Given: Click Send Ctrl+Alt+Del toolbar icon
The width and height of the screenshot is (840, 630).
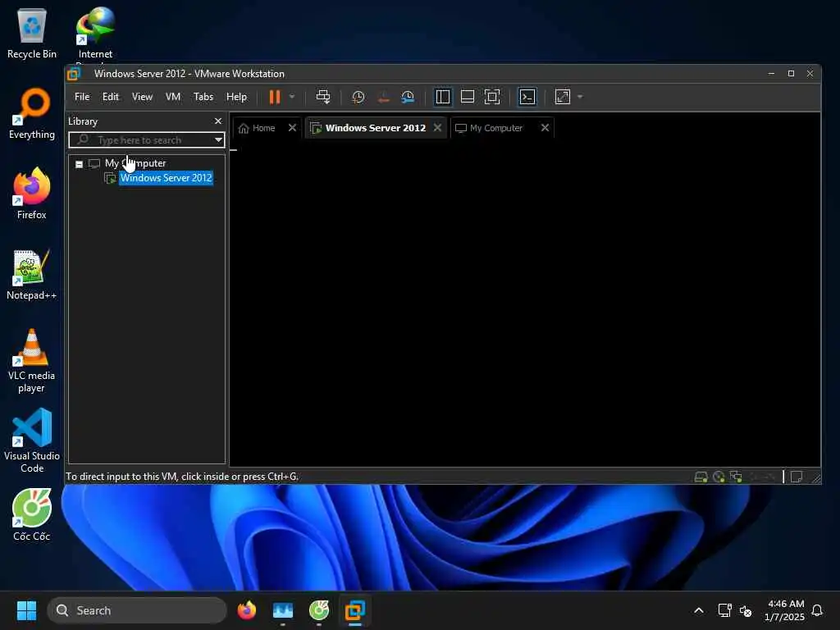Looking at the screenshot, I should click(323, 97).
